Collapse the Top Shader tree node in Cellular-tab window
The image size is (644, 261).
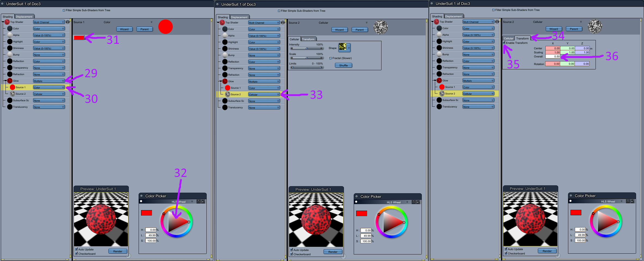point(218,23)
